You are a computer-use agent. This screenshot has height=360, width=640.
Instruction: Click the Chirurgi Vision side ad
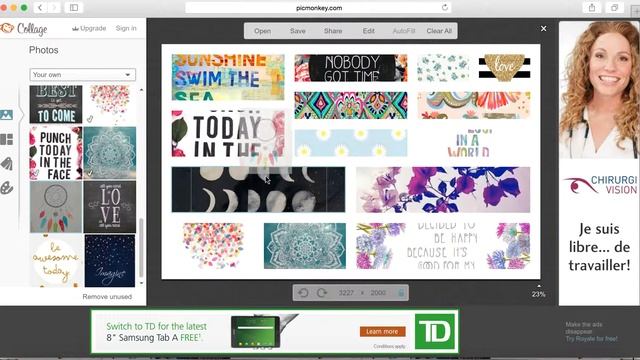coord(599,163)
